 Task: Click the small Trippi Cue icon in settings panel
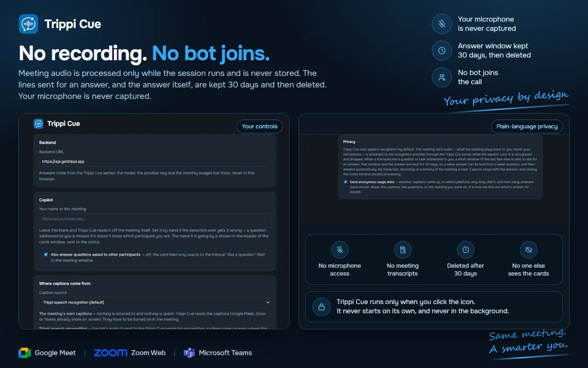39,124
